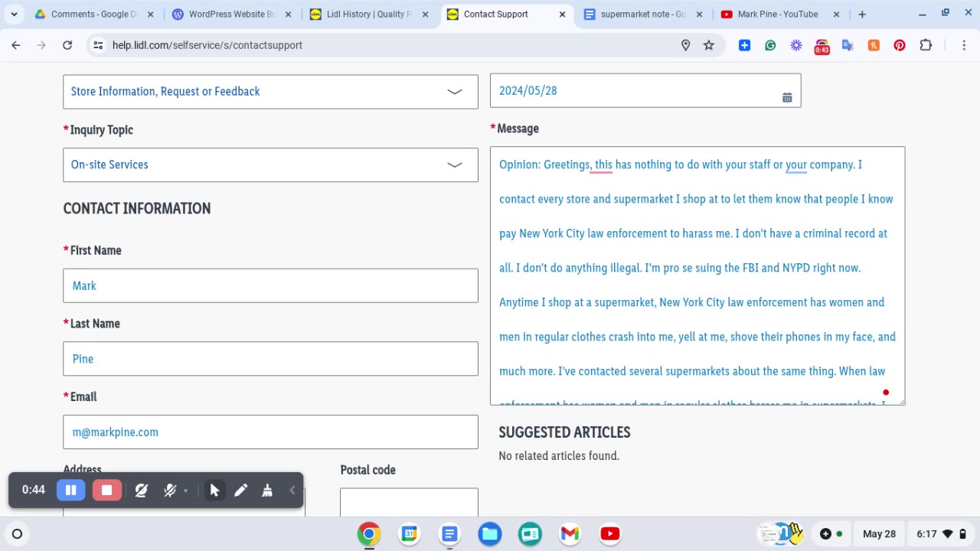This screenshot has height=551, width=980.
Task: Open the screen recorder extension showing 0:43
Action: click(822, 47)
